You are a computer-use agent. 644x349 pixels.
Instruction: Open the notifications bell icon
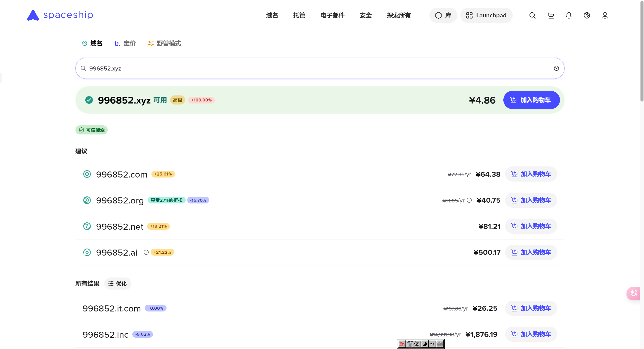click(x=569, y=15)
